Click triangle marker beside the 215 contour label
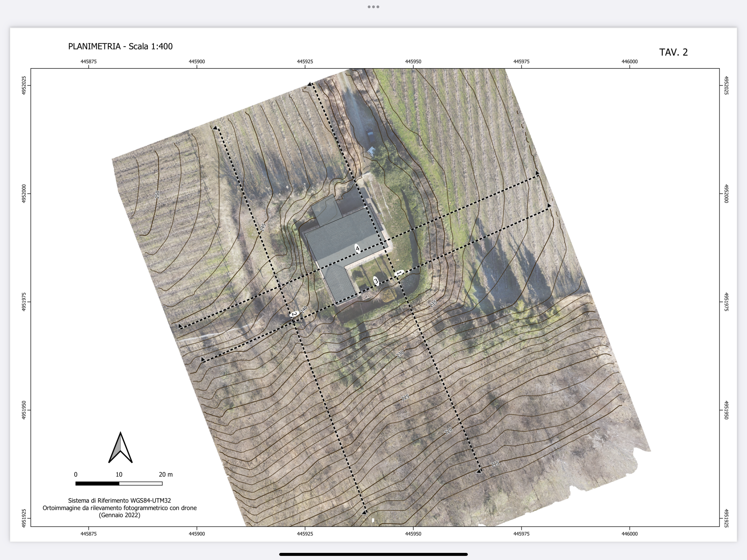This screenshot has width=747, height=560. click(479, 471)
